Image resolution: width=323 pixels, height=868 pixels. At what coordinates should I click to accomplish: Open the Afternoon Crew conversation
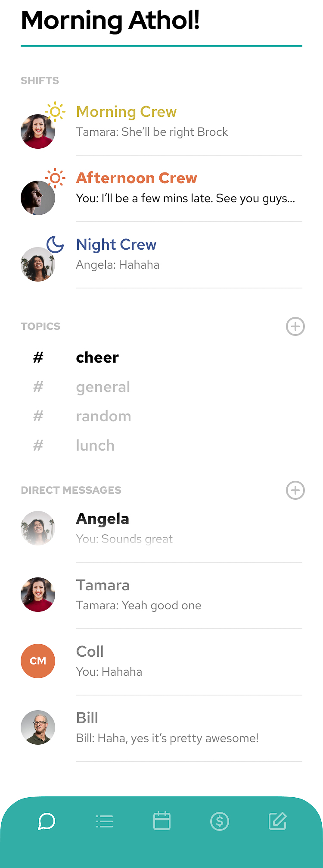[x=161, y=188]
